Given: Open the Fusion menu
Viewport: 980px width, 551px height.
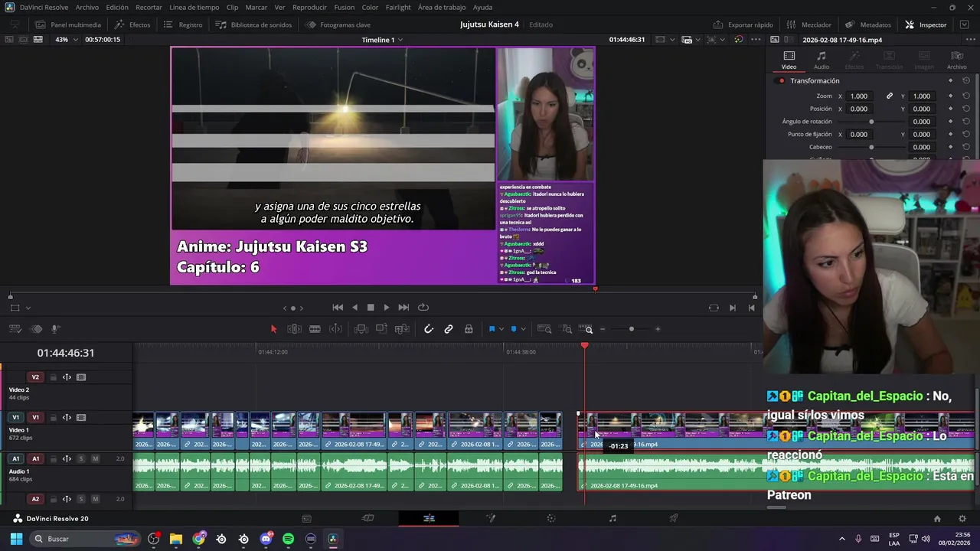Looking at the screenshot, I should [345, 8].
